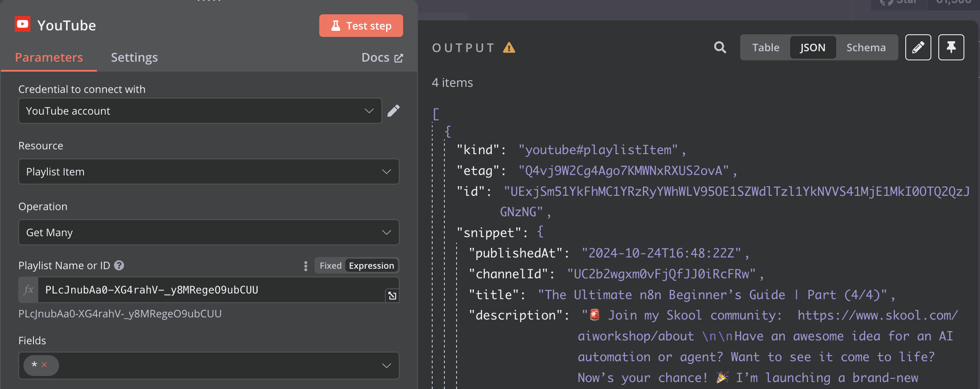980x389 pixels.
Task: Expand the Operation Get Many dropdown
Action: tap(209, 232)
